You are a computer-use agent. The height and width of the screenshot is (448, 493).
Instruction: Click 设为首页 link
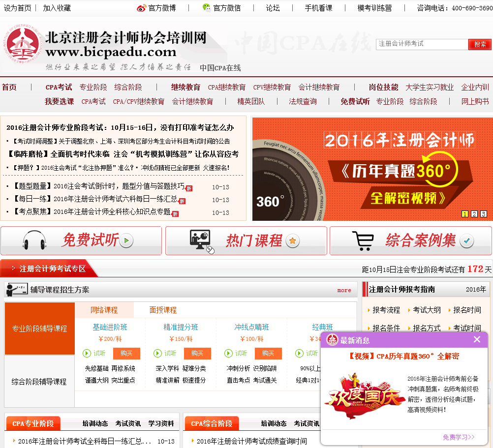[17, 8]
